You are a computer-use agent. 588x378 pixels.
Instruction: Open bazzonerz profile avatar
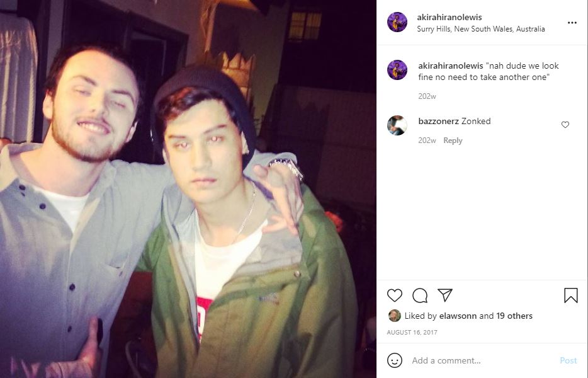tap(397, 125)
